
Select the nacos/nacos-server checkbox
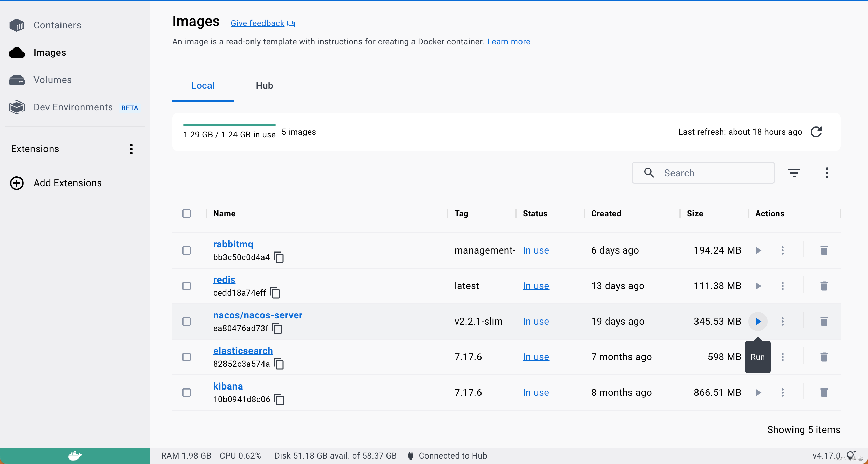[x=187, y=322]
